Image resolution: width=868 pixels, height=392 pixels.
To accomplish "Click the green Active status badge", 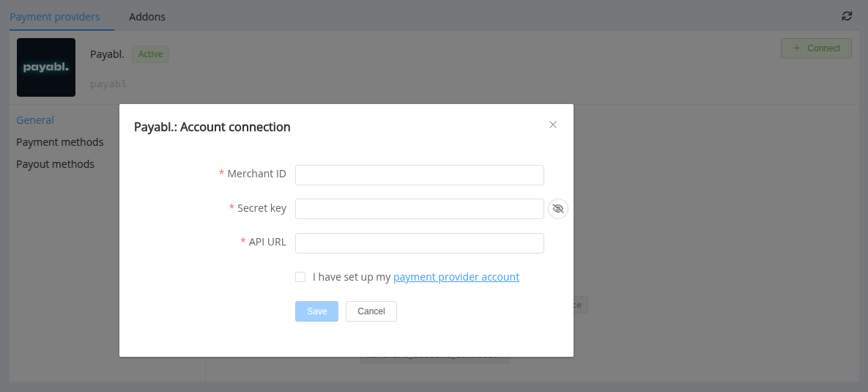I will pyautogui.click(x=150, y=54).
